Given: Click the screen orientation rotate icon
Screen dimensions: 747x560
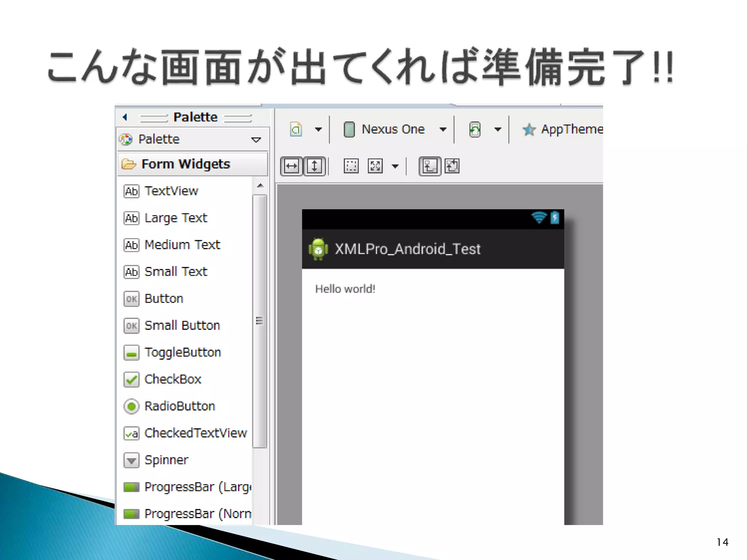Looking at the screenshot, I should [475, 129].
